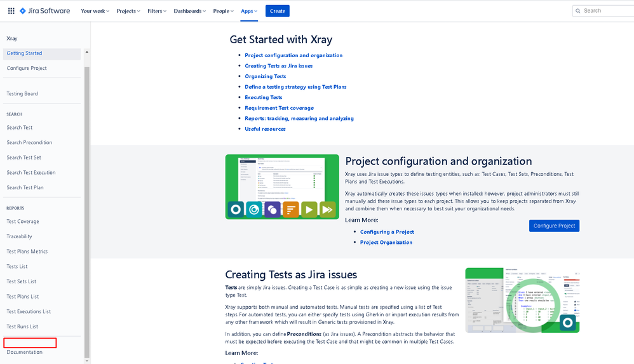Click Creating Tests screenshot thumbnail
The height and width of the screenshot is (364, 634).
tap(522, 300)
